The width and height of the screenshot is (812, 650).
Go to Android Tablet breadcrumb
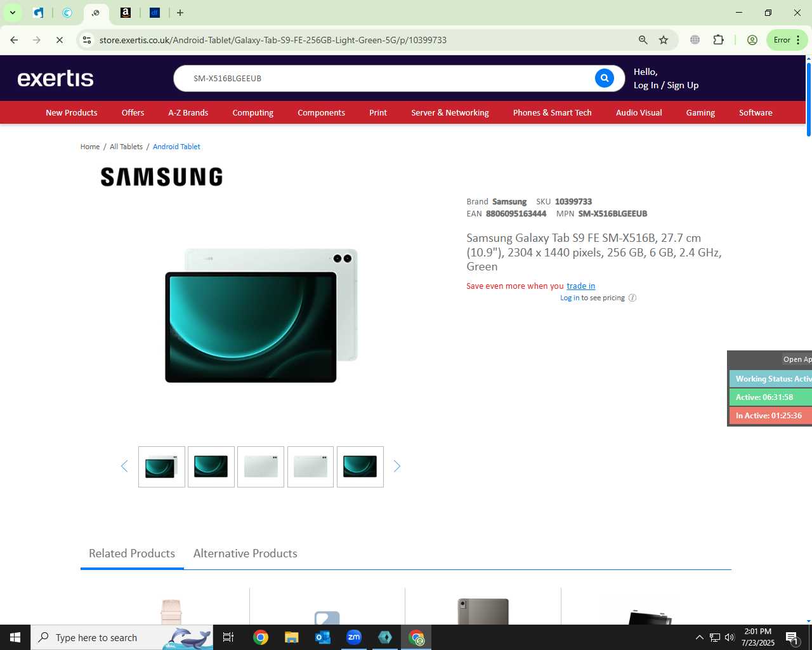coord(176,147)
